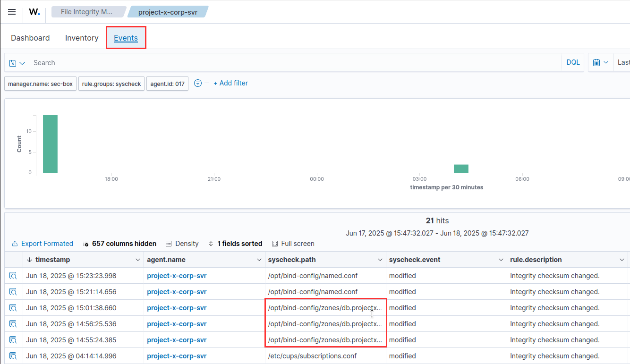This screenshot has height=364, width=630.
Task: Toggle Full screen mode for table
Action: click(x=293, y=244)
